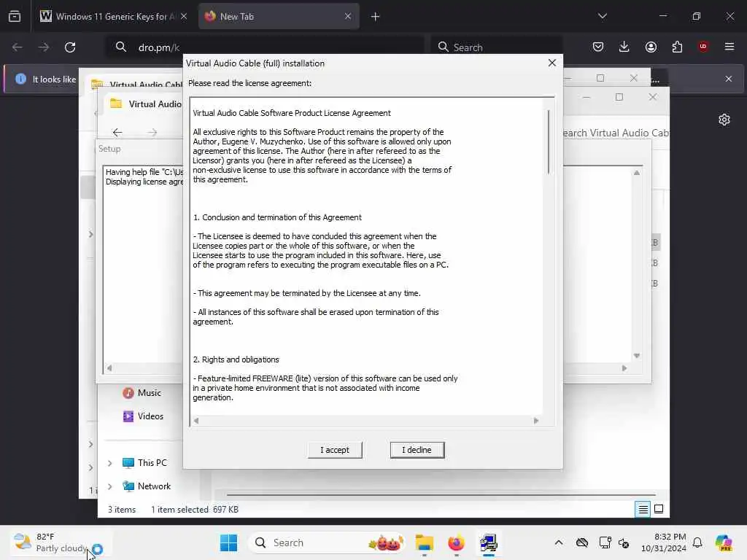Expand the This PC tree node
The width and height of the screenshot is (747, 560).
[109, 463]
